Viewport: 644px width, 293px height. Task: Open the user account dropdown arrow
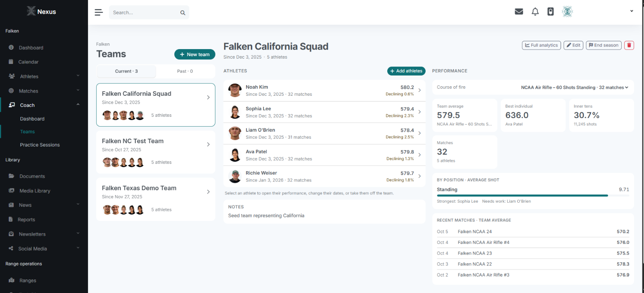coord(632,11)
